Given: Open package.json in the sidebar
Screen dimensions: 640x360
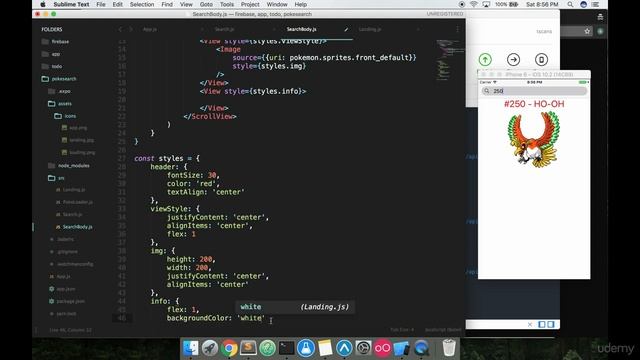Looking at the screenshot, I should [x=70, y=301].
